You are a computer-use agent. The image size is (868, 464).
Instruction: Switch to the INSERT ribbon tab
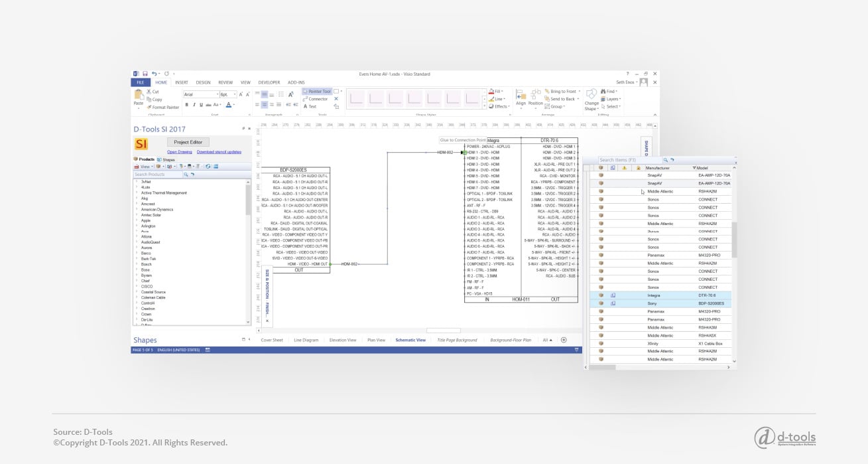pyautogui.click(x=183, y=82)
